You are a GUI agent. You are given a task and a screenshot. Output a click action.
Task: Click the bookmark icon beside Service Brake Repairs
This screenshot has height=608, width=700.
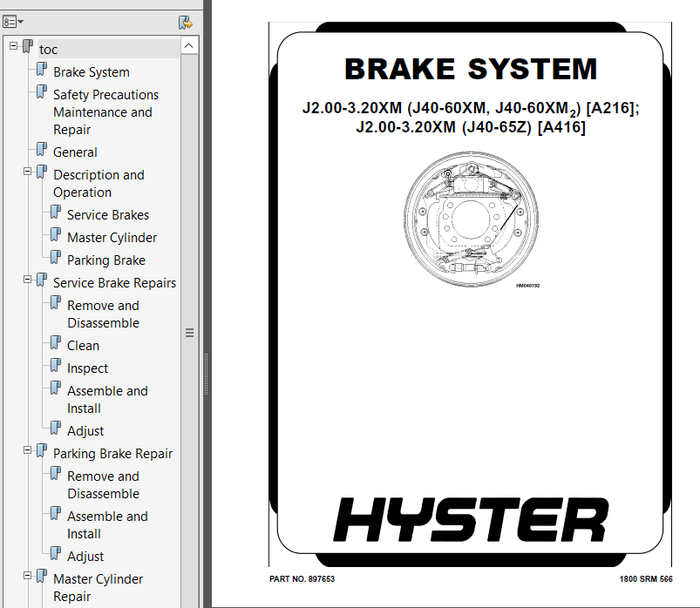coord(42,280)
